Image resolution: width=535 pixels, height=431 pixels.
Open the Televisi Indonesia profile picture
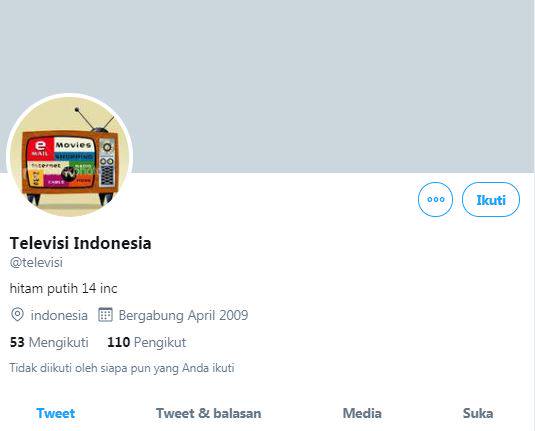pyautogui.click(x=70, y=157)
